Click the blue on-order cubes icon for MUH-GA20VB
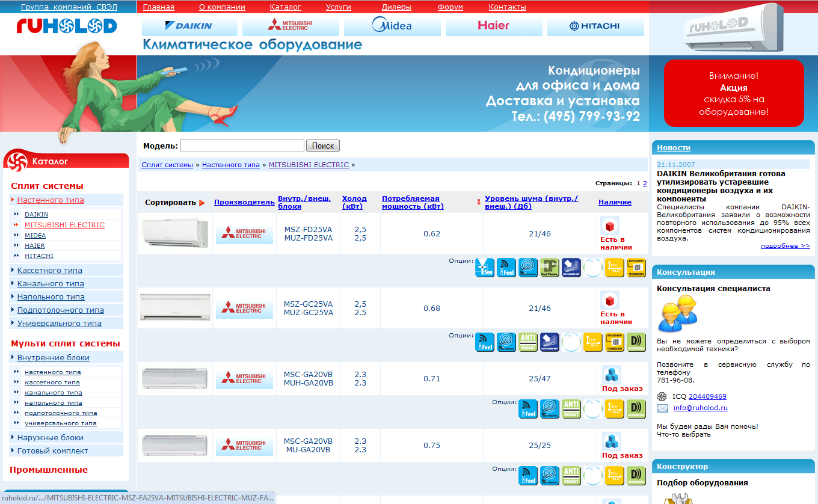 pyautogui.click(x=612, y=375)
